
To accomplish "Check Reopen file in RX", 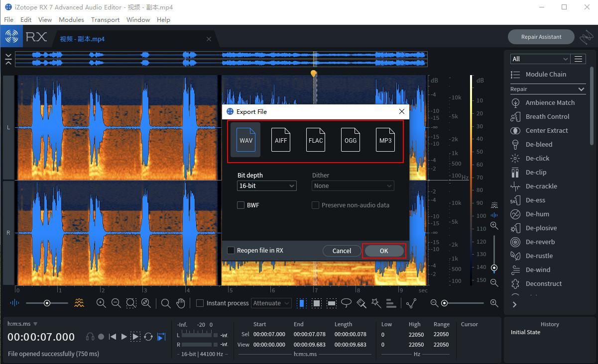I will pyautogui.click(x=231, y=250).
